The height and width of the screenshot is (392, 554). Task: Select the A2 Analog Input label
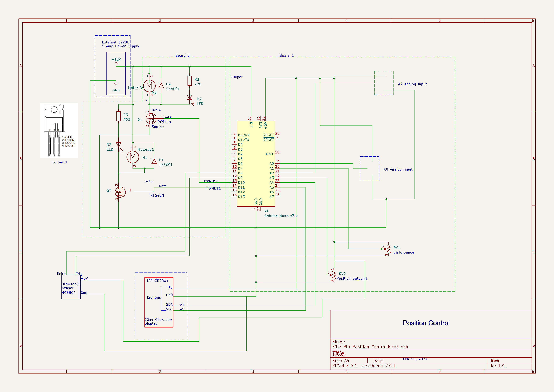tap(412, 84)
